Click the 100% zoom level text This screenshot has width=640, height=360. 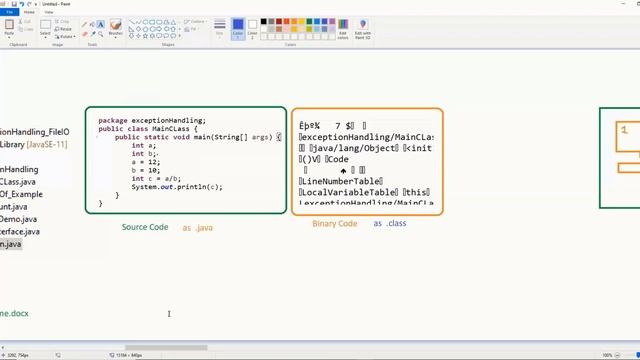(607, 355)
